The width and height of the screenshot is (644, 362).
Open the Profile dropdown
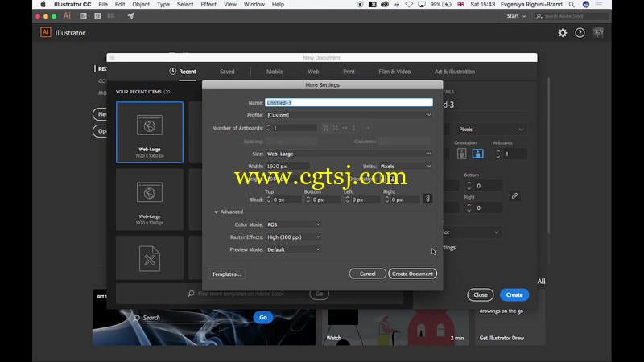[x=349, y=115]
